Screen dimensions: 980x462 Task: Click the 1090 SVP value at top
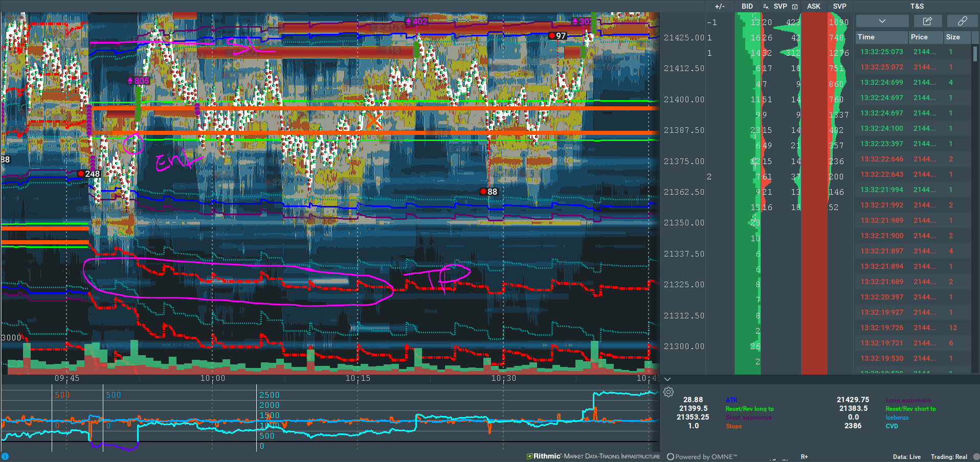[838, 22]
